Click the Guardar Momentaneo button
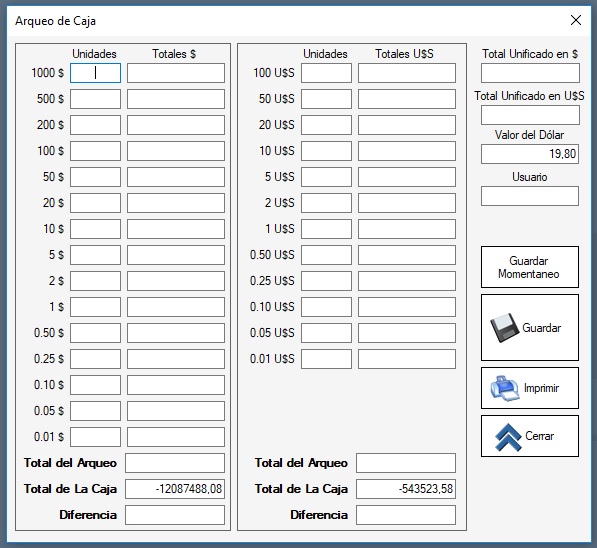This screenshot has width=597, height=548. 530,267
